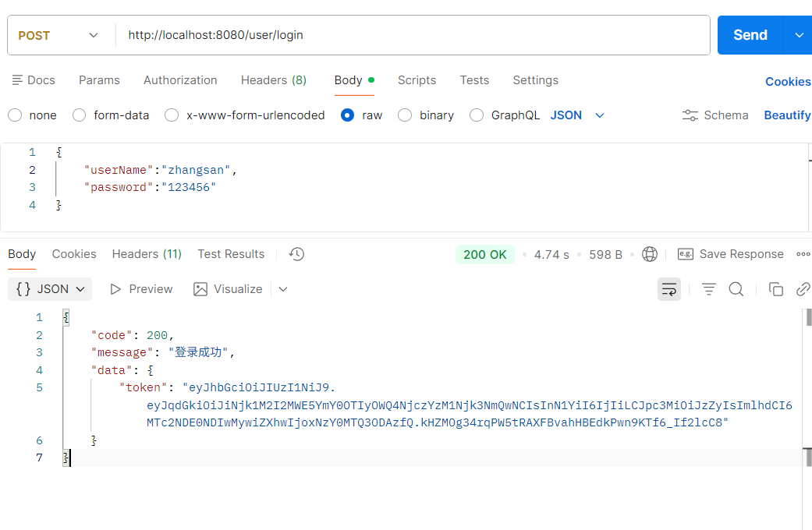
Task: Open the Docs panel icon
Action: (17, 80)
